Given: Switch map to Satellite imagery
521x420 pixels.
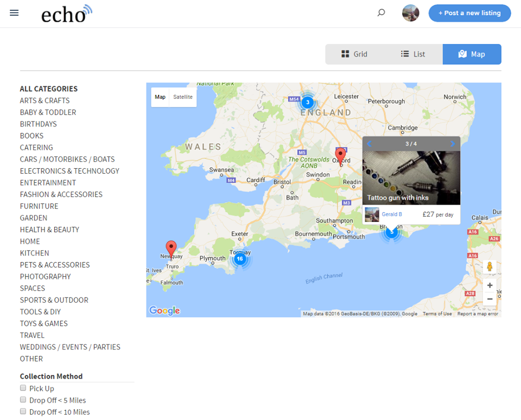Looking at the screenshot, I should (183, 97).
